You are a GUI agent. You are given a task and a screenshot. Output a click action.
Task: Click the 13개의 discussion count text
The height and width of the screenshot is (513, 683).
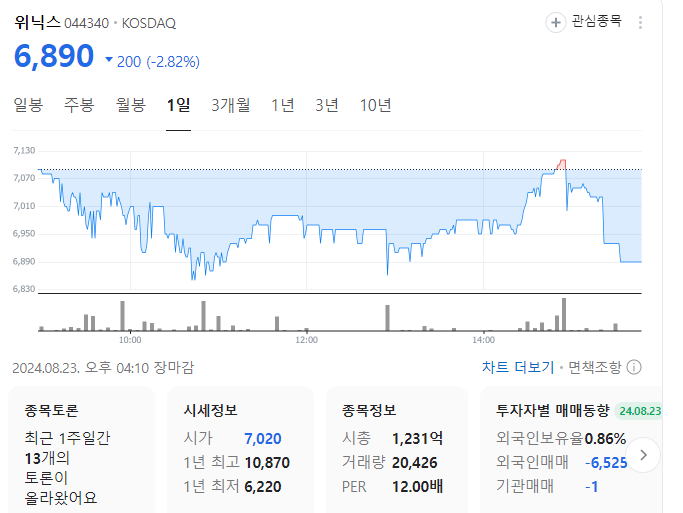tap(47, 458)
